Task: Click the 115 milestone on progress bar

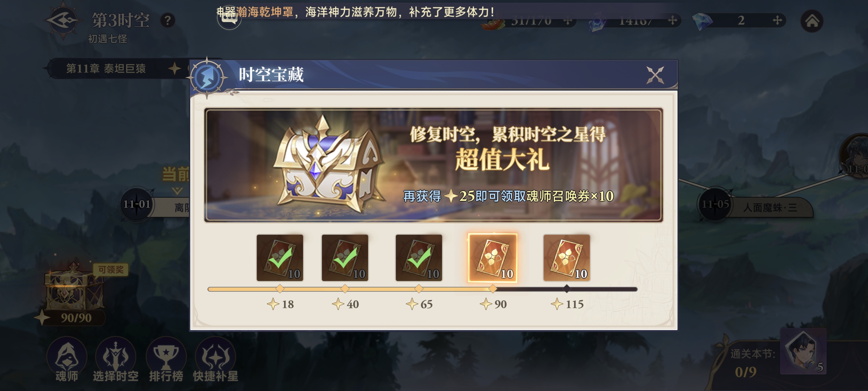Action: pos(567,288)
